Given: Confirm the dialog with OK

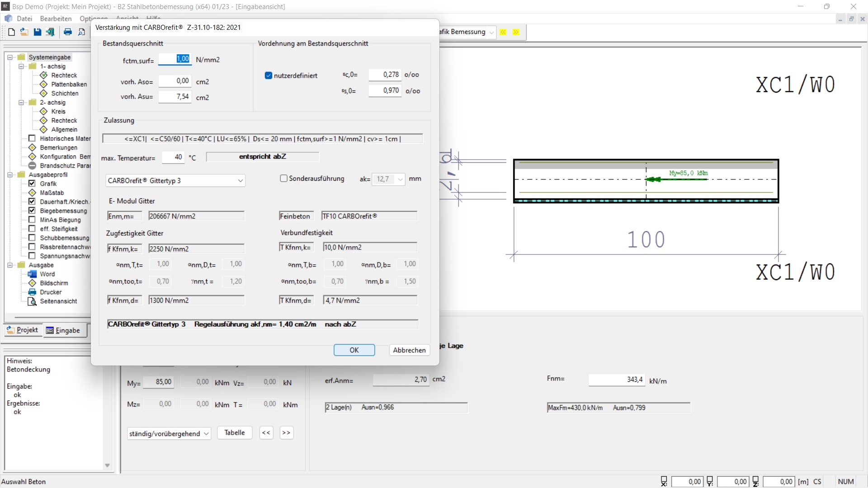Looking at the screenshot, I should (x=354, y=350).
